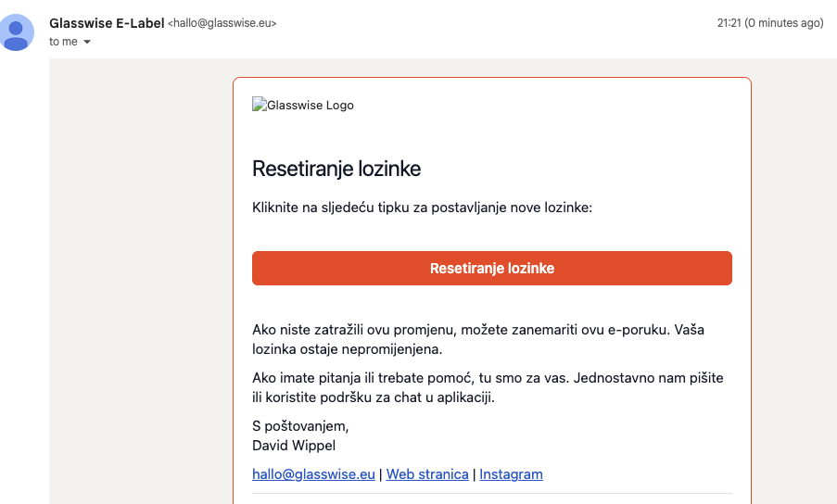Open the hallo@glasswise.eu link in the email footer
The height and width of the screenshot is (504, 837).
[313, 474]
